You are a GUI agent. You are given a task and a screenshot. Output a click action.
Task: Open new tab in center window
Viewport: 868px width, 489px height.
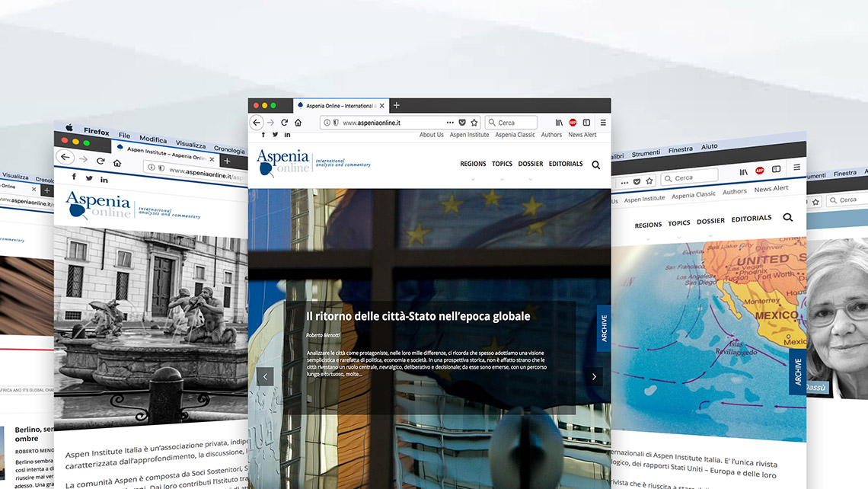click(x=397, y=105)
